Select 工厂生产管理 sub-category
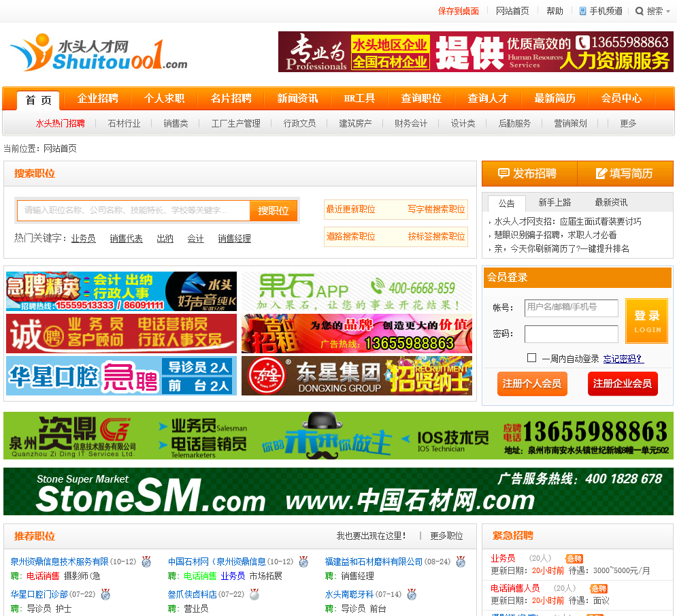The width and height of the screenshot is (677, 616). pyautogui.click(x=235, y=124)
